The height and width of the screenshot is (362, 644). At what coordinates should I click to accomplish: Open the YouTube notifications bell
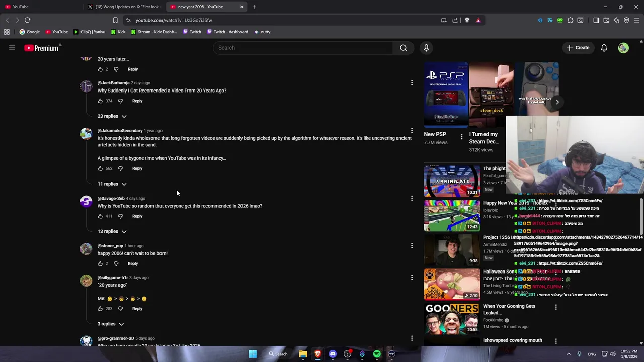pyautogui.click(x=604, y=48)
